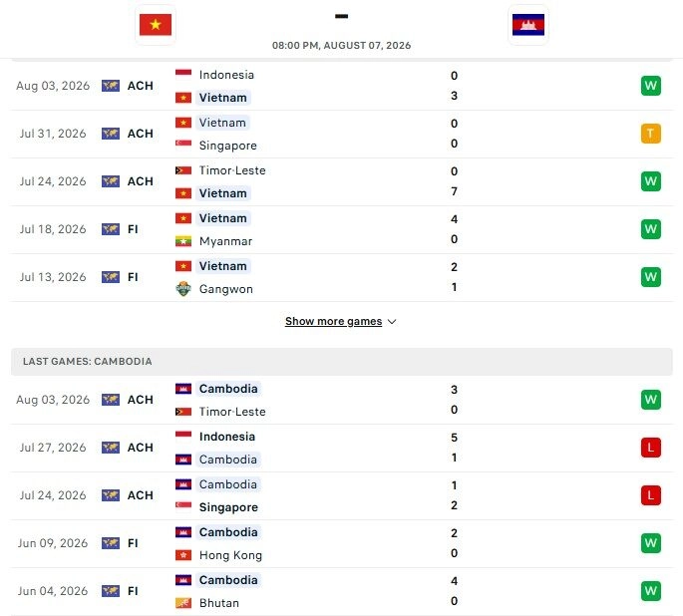Screen dimensions: 683x616
Task: Click the red L badge for Cambodia vs Singapore
Action: [651, 495]
